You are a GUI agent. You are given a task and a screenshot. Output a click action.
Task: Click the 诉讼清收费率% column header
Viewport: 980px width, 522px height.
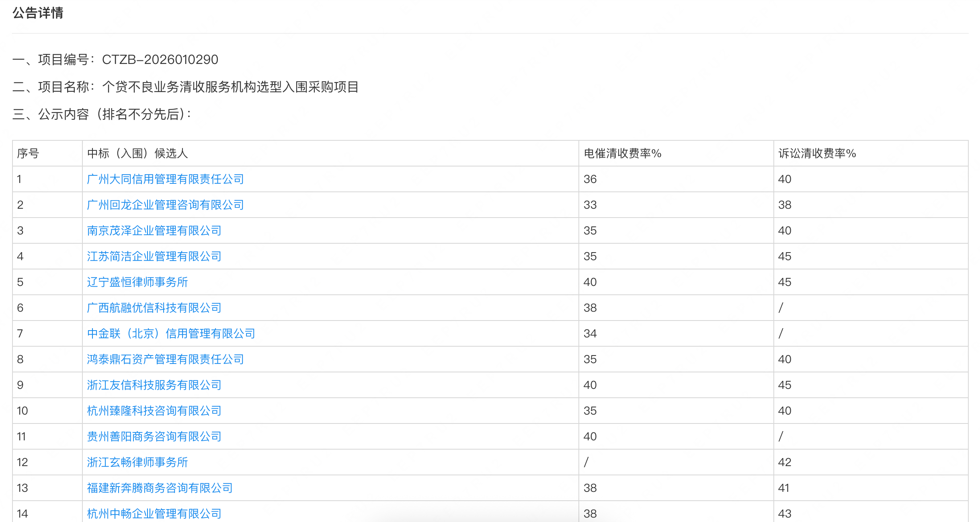coord(817,153)
